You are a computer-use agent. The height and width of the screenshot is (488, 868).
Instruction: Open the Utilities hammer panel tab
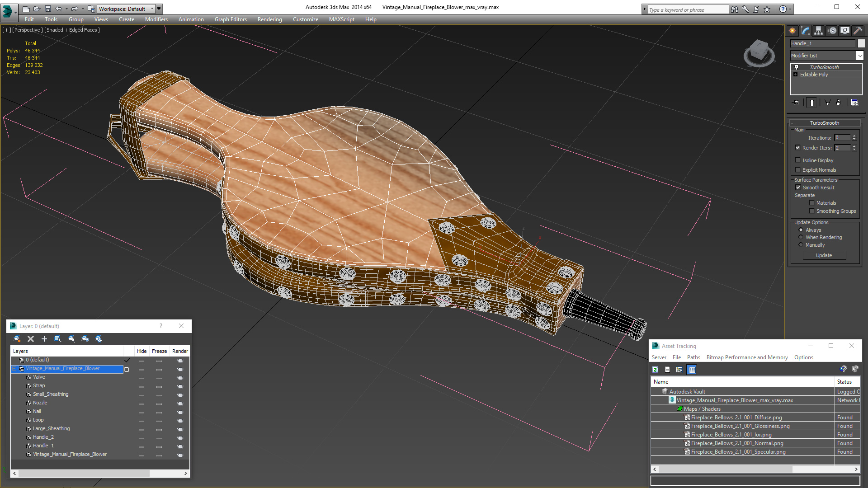(858, 31)
